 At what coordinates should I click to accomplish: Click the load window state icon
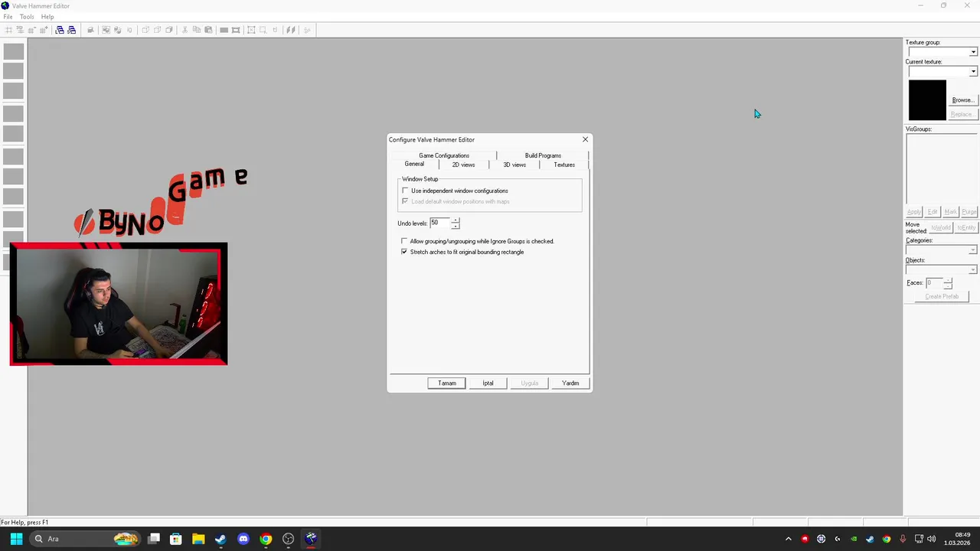pyautogui.click(x=60, y=30)
